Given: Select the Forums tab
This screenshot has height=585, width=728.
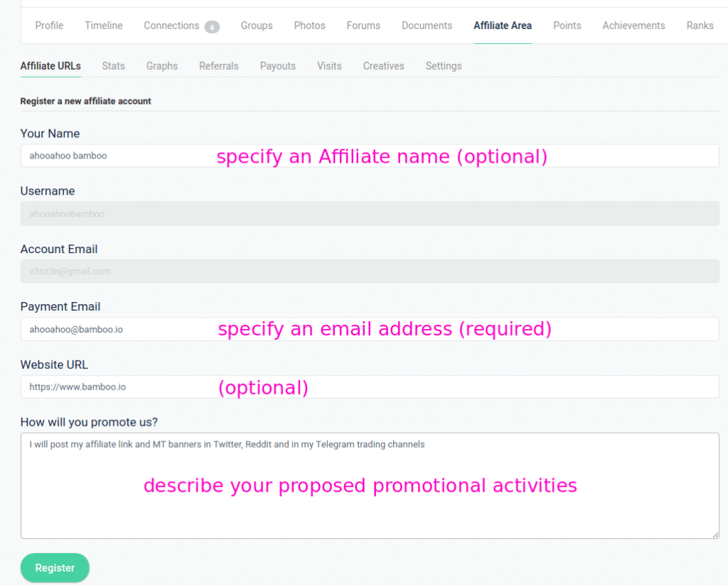Looking at the screenshot, I should [x=363, y=26].
